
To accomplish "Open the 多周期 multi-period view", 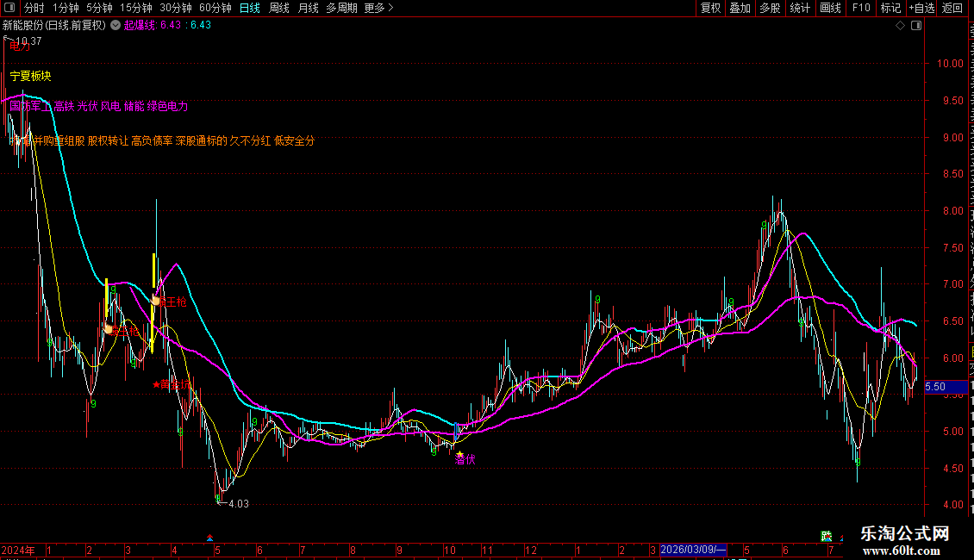I will point(341,8).
